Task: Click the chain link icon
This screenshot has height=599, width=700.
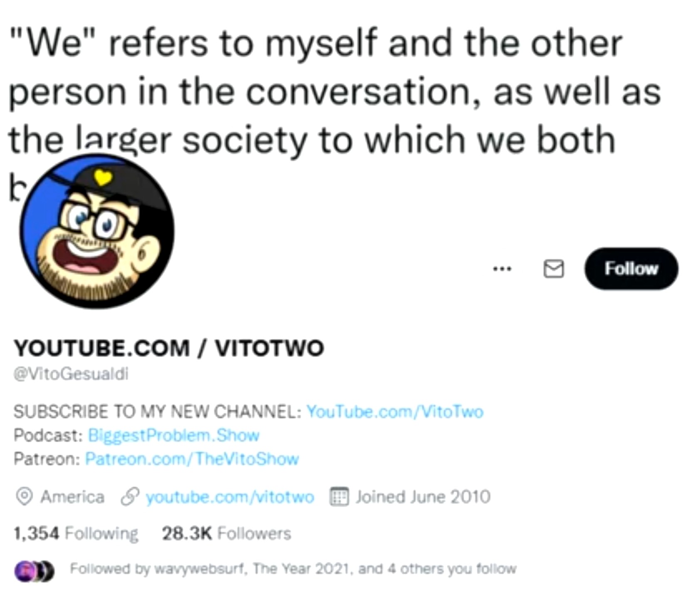Action: (x=129, y=497)
